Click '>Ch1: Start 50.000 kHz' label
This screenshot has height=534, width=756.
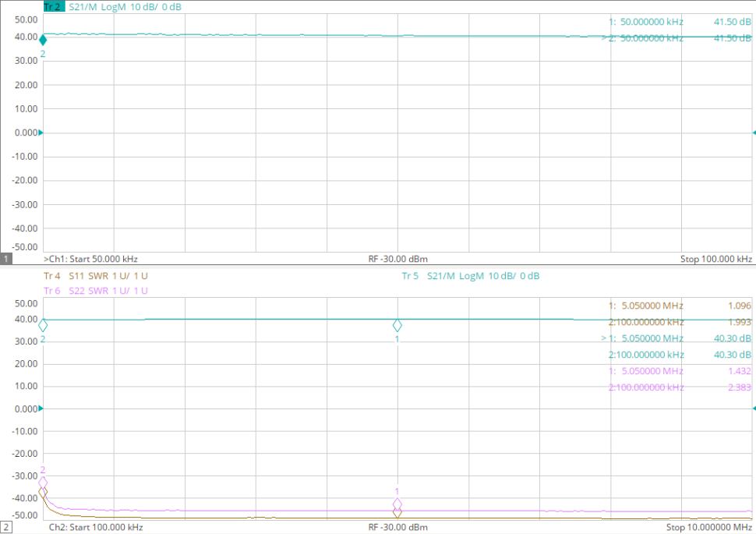click(90, 259)
